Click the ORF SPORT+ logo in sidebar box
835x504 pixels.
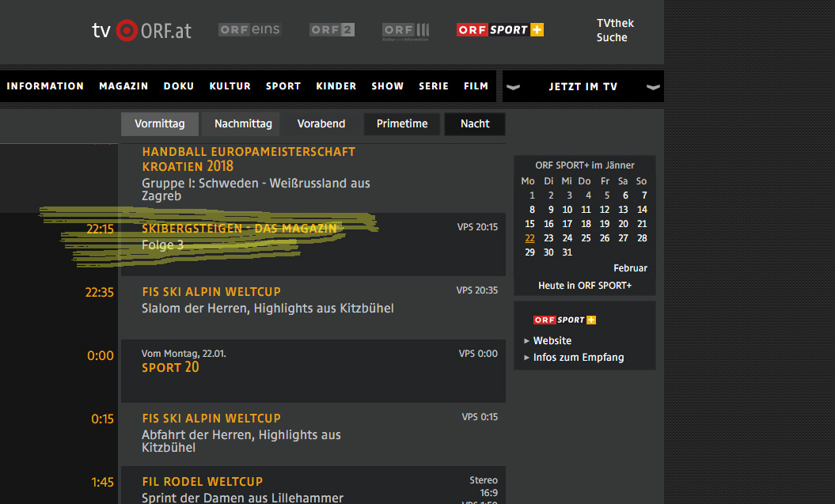tap(564, 320)
